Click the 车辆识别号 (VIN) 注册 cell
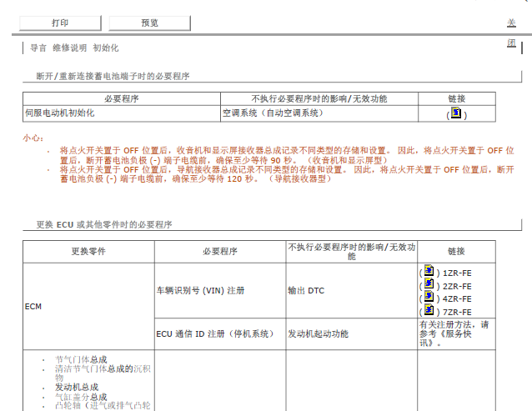532x411 pixels. click(220, 291)
